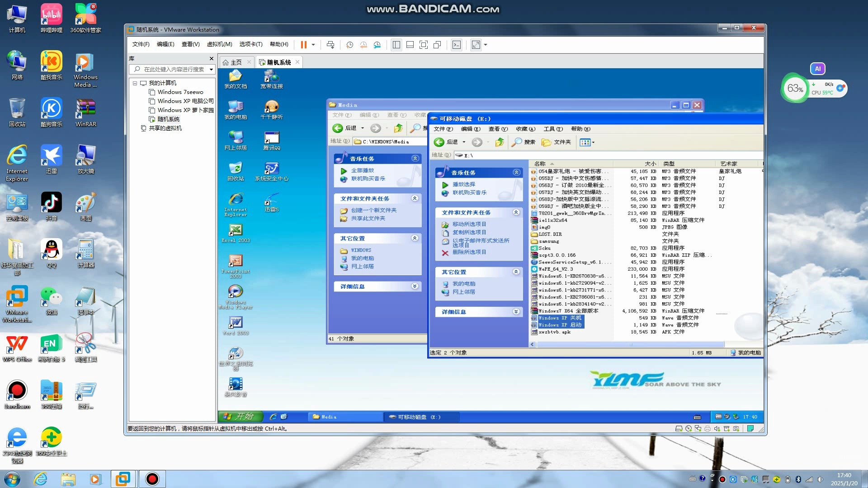
Task: Close the 随机系统 tab
Action: [297, 62]
